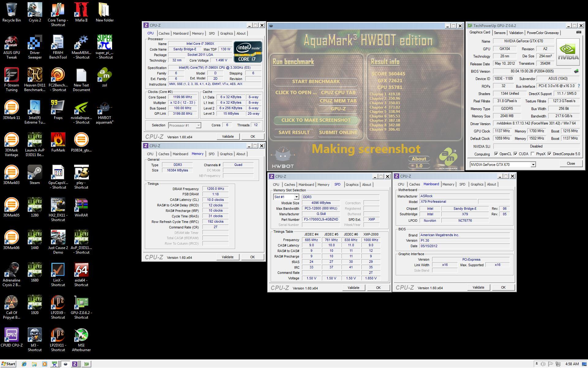
Task: Open Core Temp shortcut icon
Action: [58, 14]
